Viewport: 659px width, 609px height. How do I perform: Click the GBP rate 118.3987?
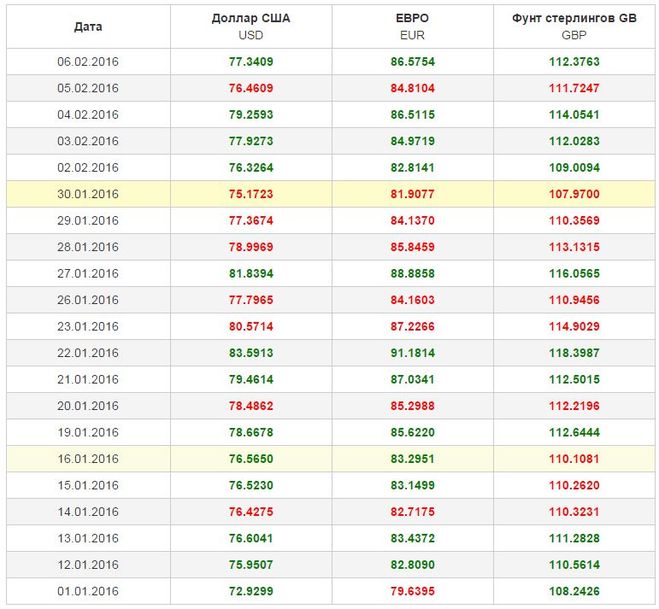click(x=574, y=353)
